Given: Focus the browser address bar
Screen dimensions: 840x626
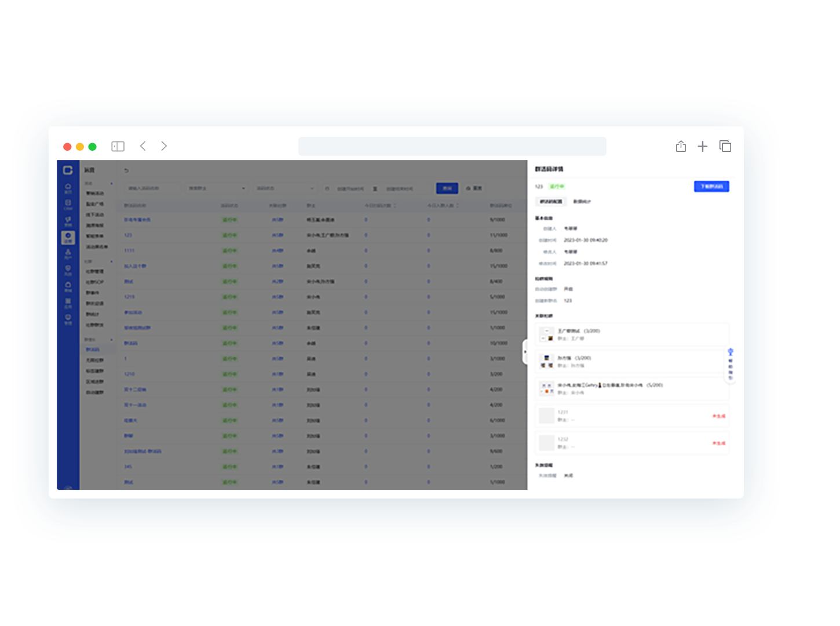Looking at the screenshot, I should (x=452, y=146).
